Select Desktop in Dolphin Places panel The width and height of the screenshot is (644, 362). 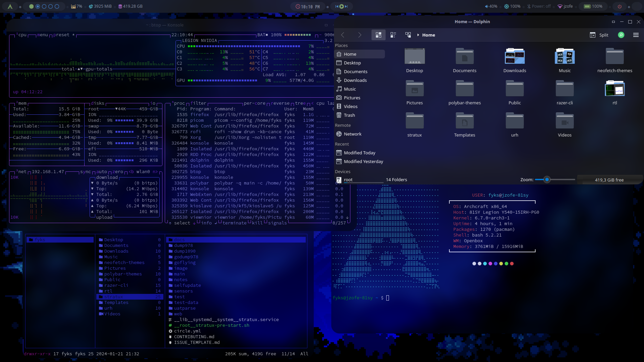(359, 63)
